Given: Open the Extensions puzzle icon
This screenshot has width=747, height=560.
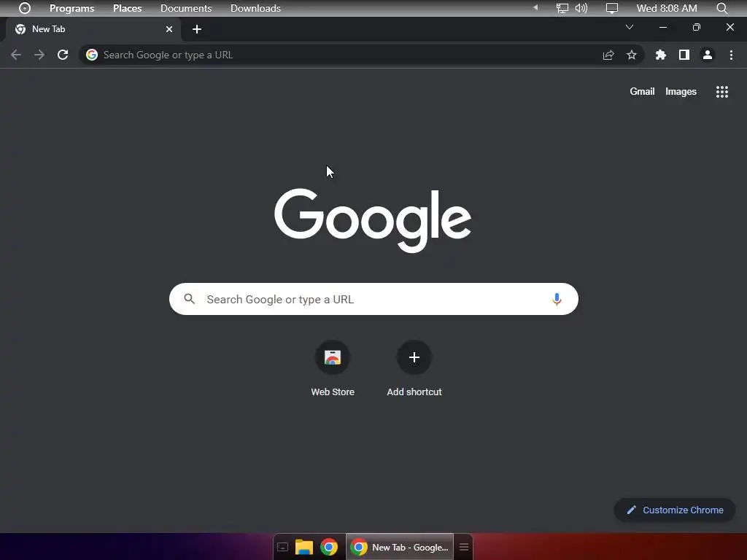Looking at the screenshot, I should pos(661,55).
